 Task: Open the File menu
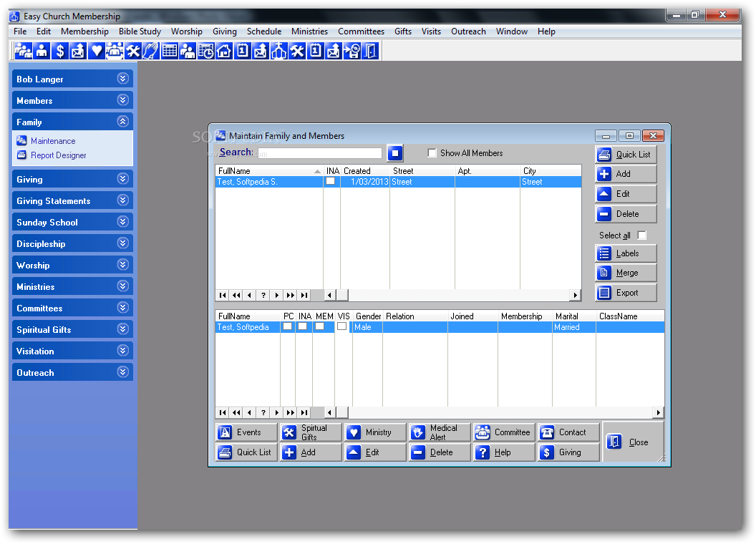(x=20, y=31)
